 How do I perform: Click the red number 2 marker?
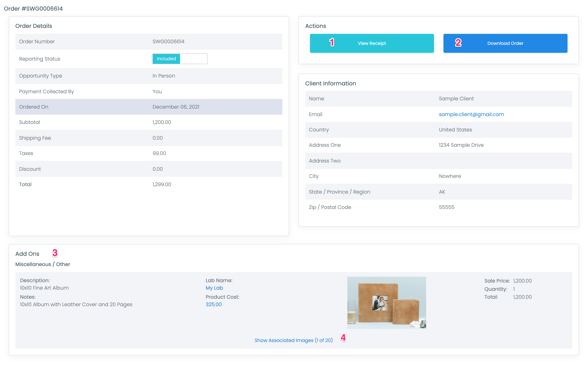pos(458,43)
